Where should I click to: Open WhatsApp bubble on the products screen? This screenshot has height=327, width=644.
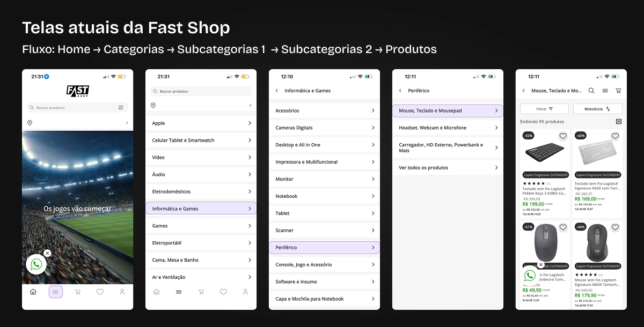point(530,276)
